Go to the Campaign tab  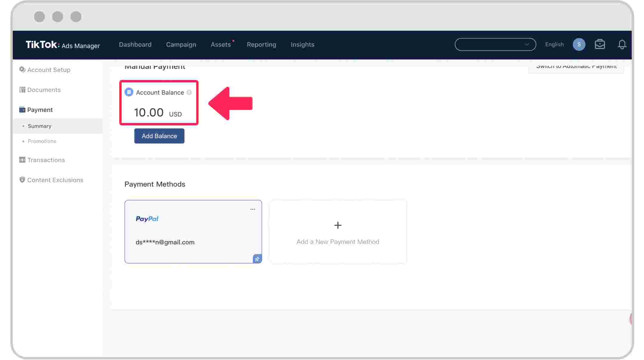[x=181, y=44]
